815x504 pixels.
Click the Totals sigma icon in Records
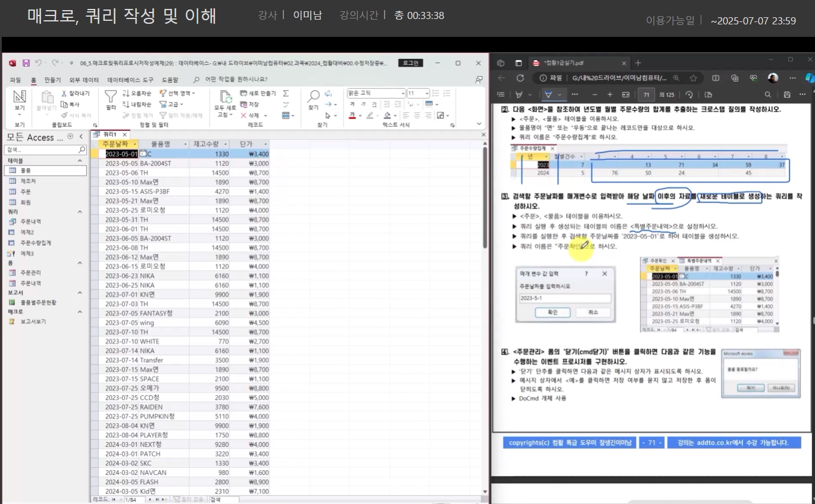[286, 93]
